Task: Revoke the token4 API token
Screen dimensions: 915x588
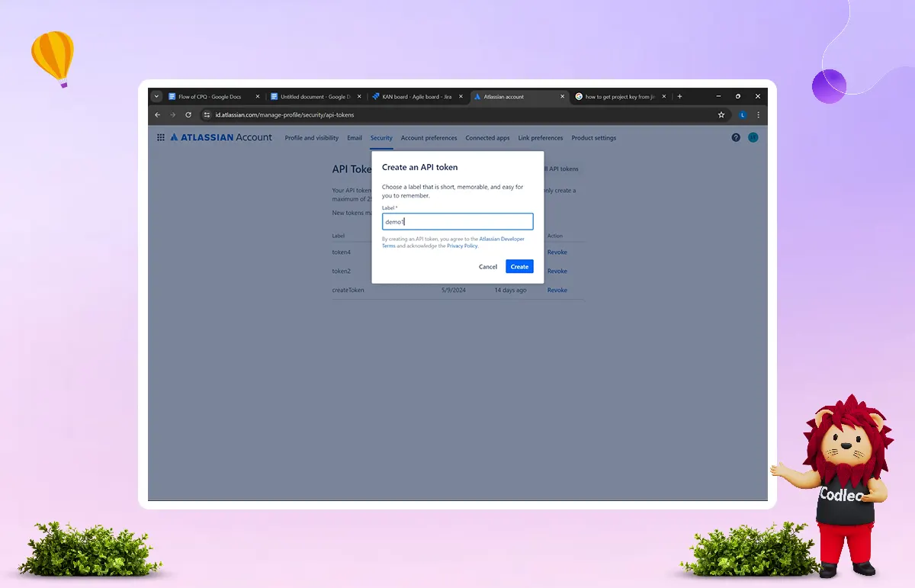Action: point(557,252)
